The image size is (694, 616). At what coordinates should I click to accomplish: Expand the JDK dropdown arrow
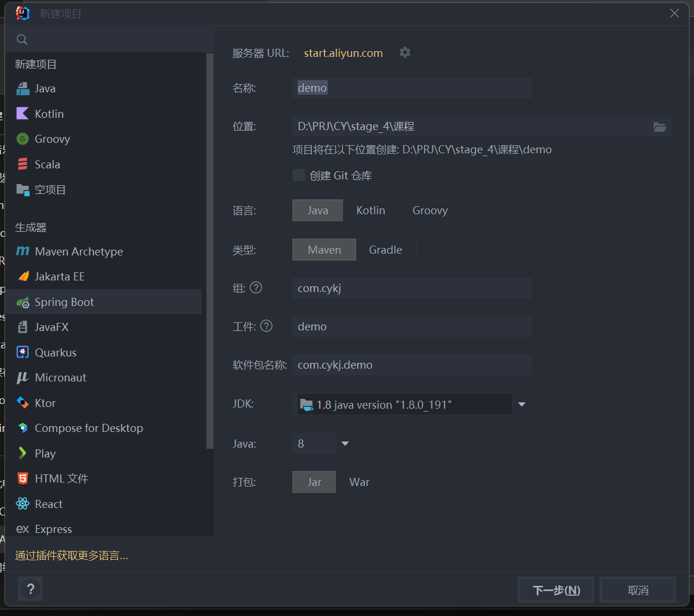pyautogui.click(x=521, y=405)
